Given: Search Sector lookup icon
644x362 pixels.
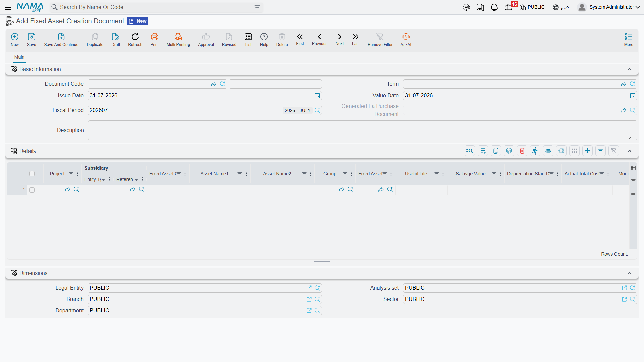Looking at the screenshot, I should pyautogui.click(x=633, y=299).
